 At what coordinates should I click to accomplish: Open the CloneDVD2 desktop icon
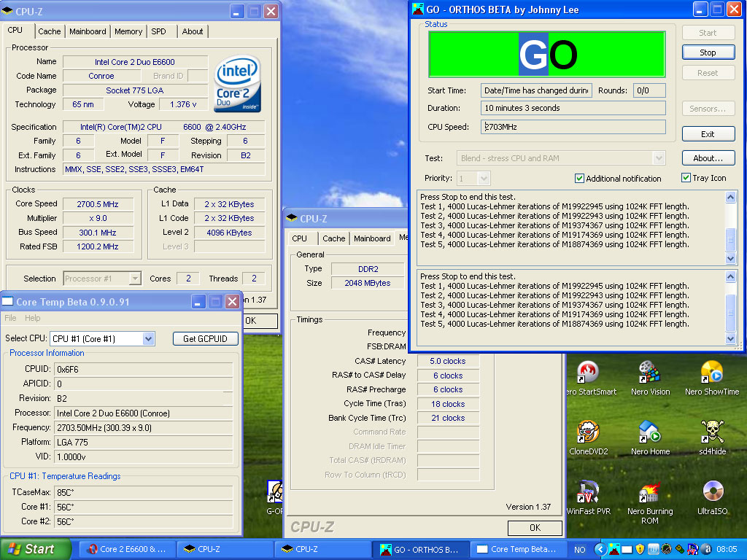(589, 432)
